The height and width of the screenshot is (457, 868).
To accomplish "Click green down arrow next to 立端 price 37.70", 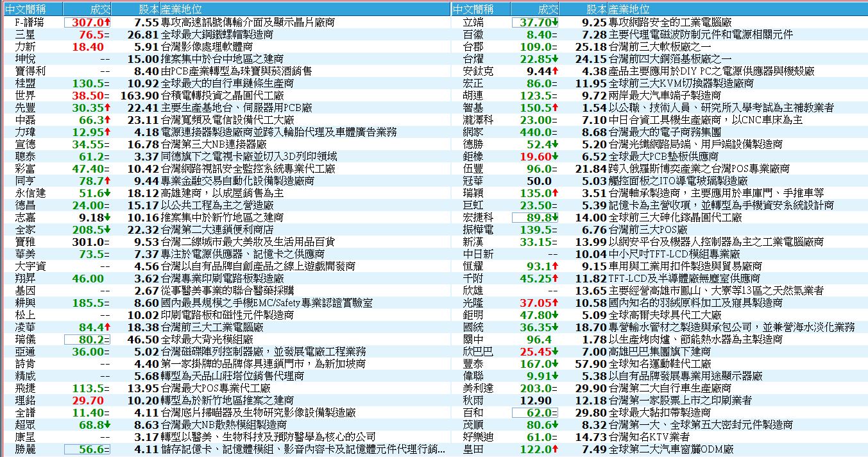I will 555,22.
